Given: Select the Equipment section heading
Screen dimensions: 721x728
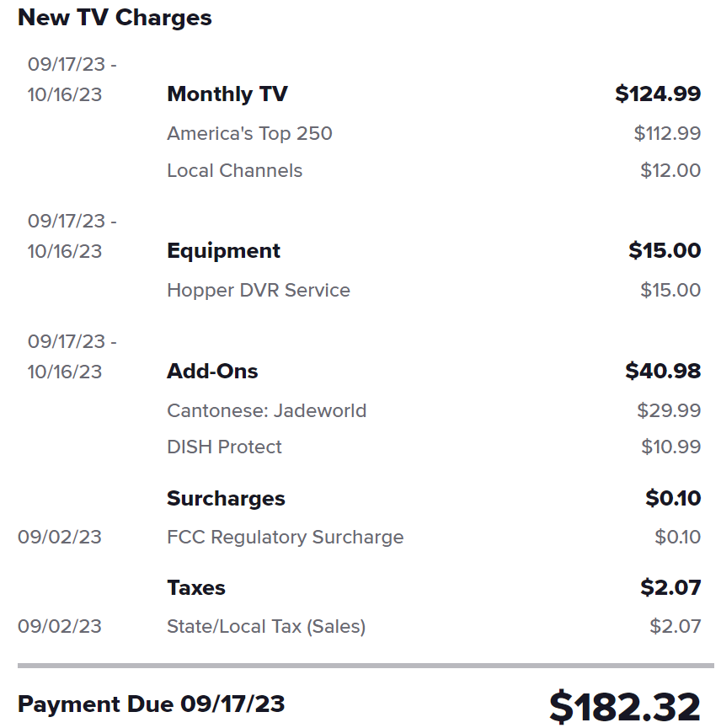Looking at the screenshot, I should coord(223,251).
